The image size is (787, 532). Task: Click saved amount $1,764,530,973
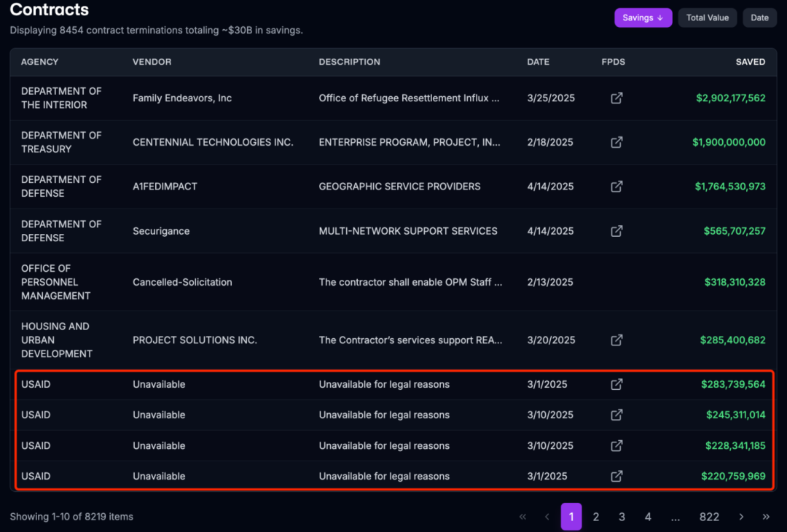(x=730, y=187)
